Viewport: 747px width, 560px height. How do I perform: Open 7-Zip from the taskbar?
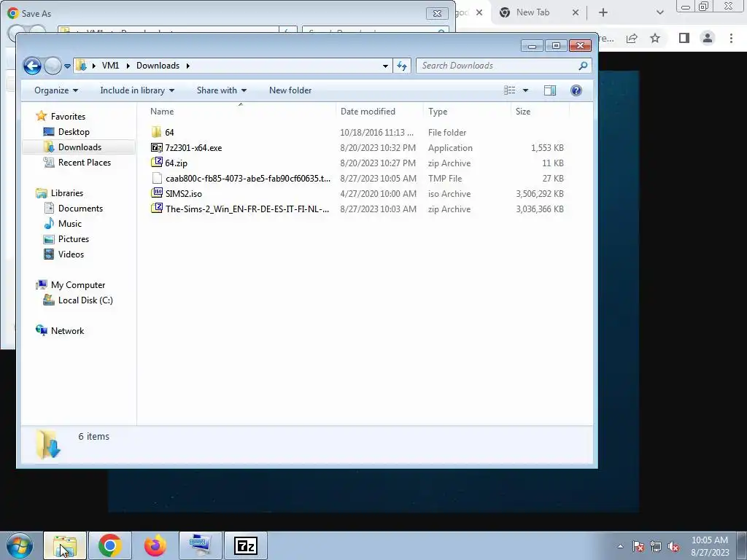246,545
